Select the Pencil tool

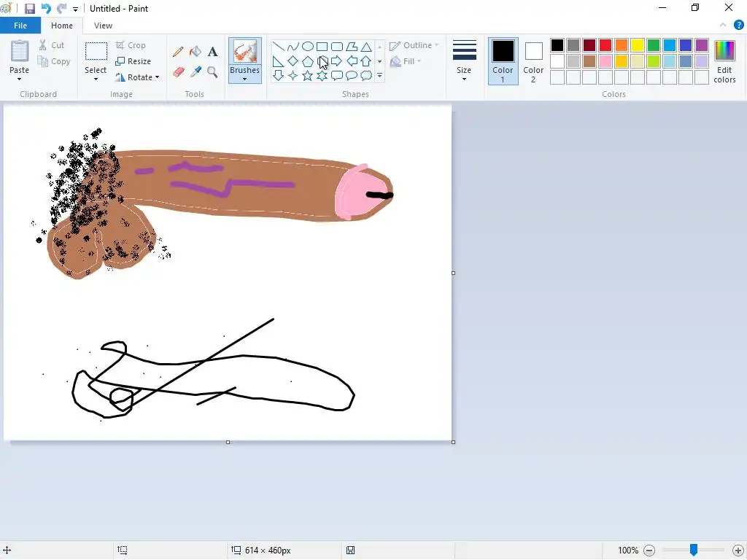(x=178, y=52)
